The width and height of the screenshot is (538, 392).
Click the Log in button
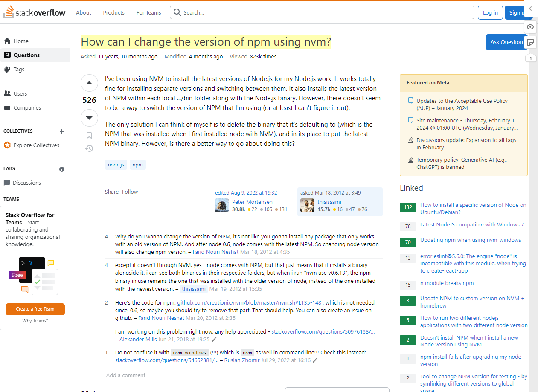coord(490,12)
